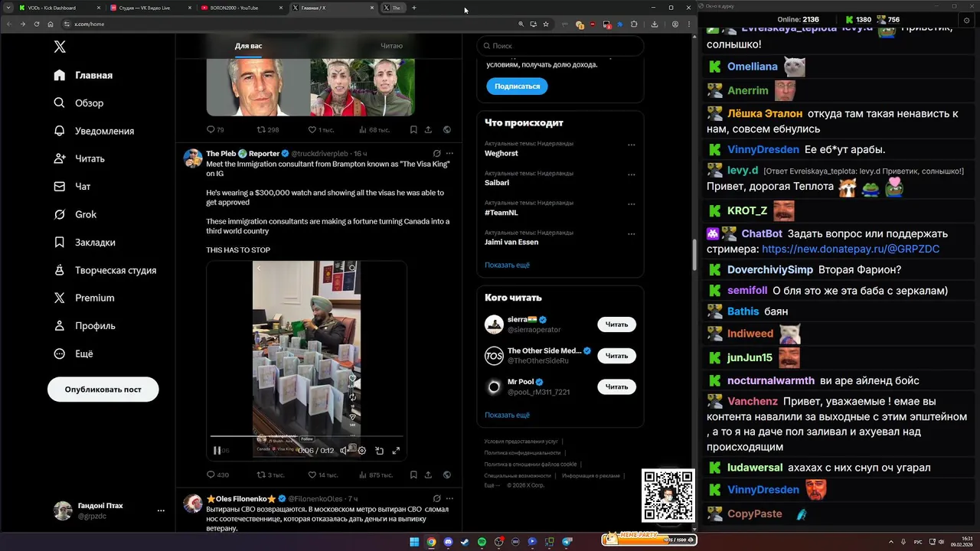The width and height of the screenshot is (980, 551).
Task: Click the Опубликовать пост button
Action: tap(103, 389)
